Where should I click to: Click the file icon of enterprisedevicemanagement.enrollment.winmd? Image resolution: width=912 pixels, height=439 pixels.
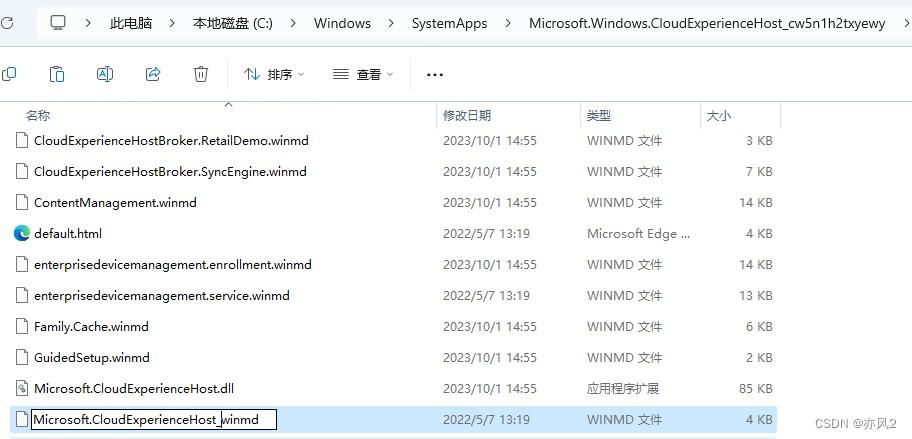pos(22,265)
